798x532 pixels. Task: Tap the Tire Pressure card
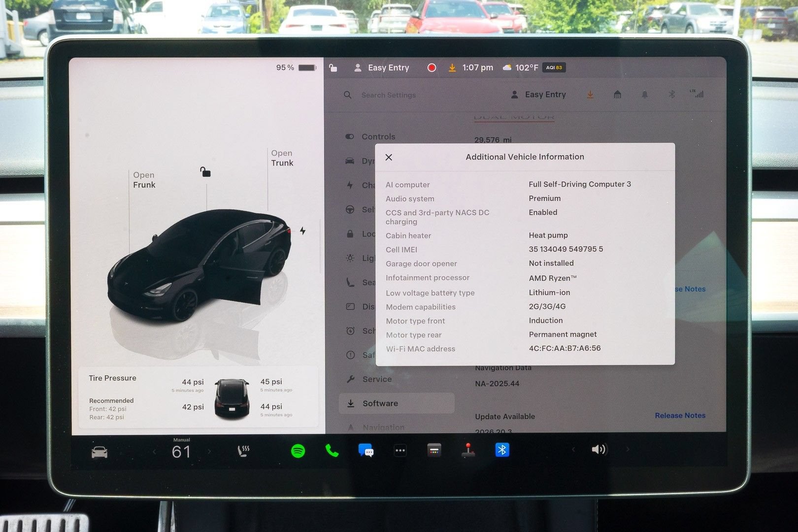(x=198, y=397)
